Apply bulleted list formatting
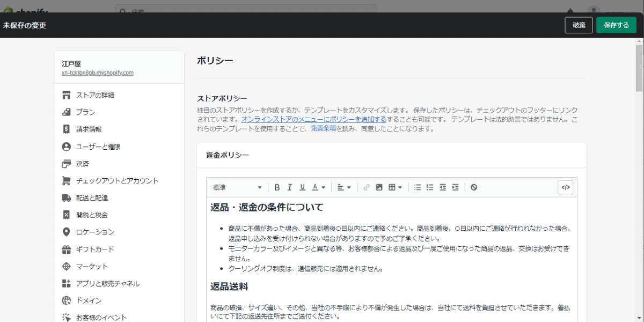This screenshot has width=644, height=322. 418,187
